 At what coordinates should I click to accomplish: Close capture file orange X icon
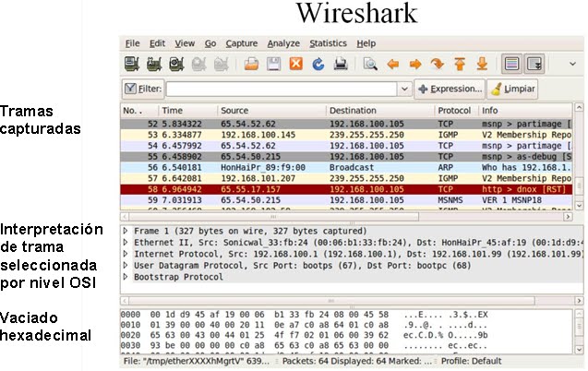tap(296, 64)
